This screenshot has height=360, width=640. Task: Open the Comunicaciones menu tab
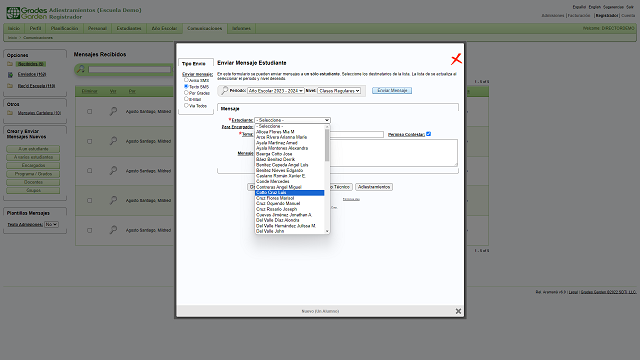click(x=204, y=29)
